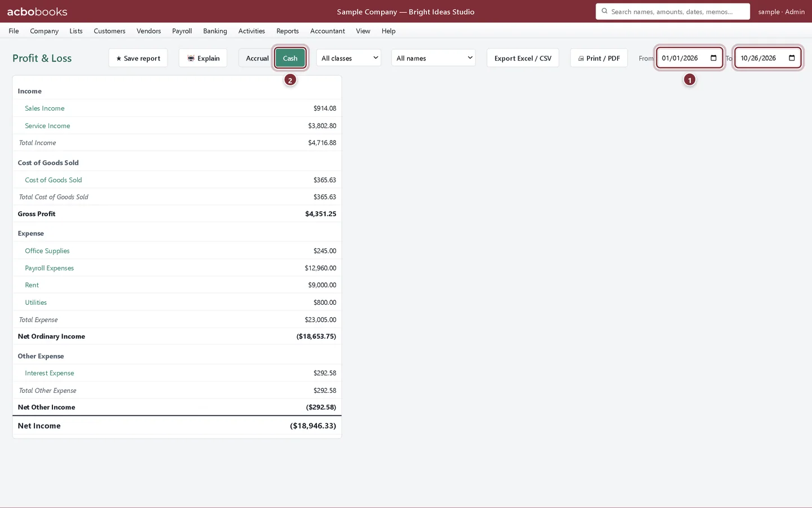Open the Activities menu
812x508 pixels.
pos(251,31)
